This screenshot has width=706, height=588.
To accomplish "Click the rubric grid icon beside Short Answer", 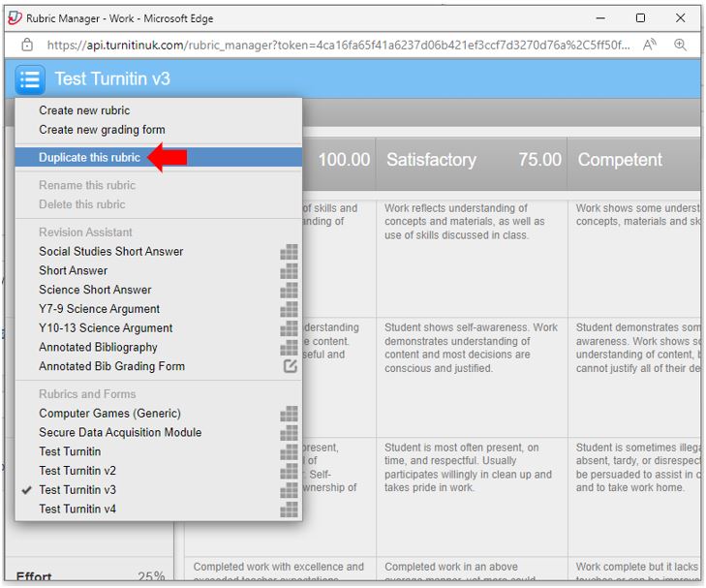I will tap(289, 271).
